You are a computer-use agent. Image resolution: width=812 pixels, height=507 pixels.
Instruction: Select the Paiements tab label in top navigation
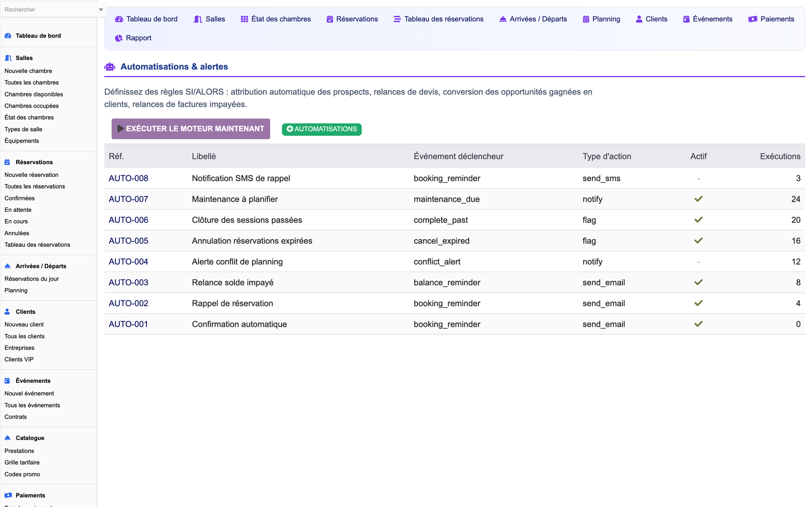(x=777, y=19)
